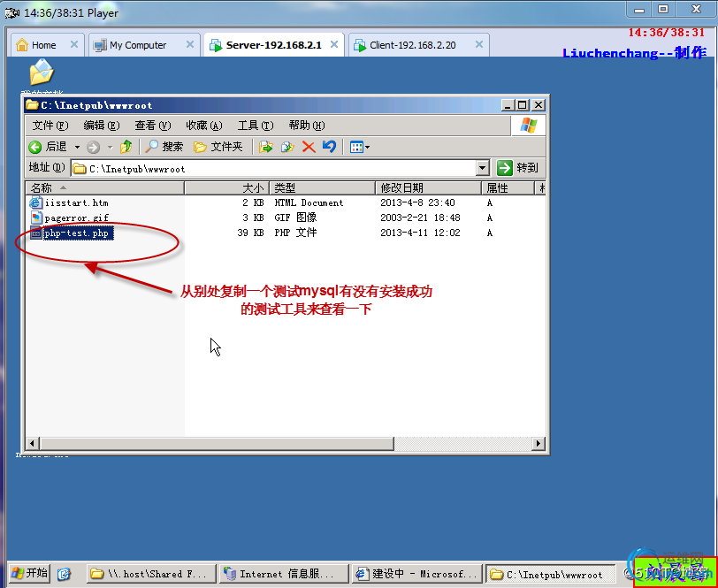Click the file name iisstart.htm
718x588 pixels.
tap(76, 202)
